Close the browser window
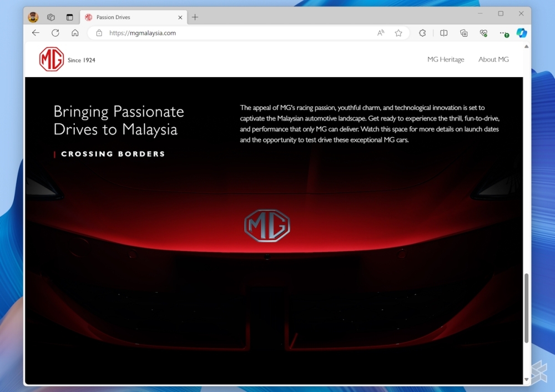The height and width of the screenshot is (392, 555). 521,13
